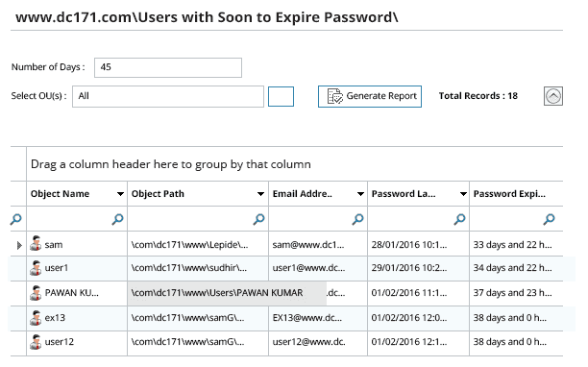Click the search icon in Object Path filter
Screen dimensions: 588x367
[x=258, y=219]
